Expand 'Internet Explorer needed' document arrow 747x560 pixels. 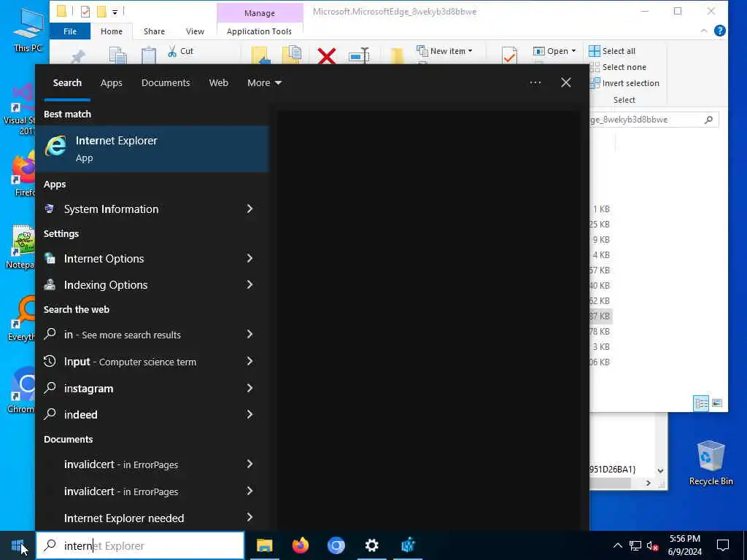point(249,517)
